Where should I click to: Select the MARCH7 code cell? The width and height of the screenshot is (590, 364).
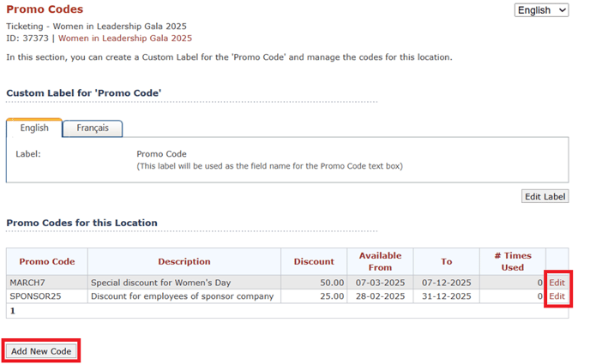click(x=47, y=283)
